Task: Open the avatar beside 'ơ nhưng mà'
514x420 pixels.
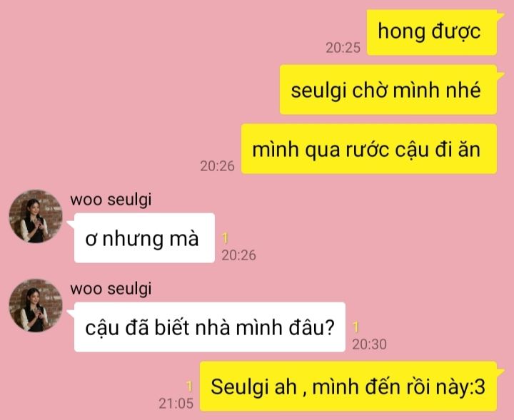Action: coord(36,216)
